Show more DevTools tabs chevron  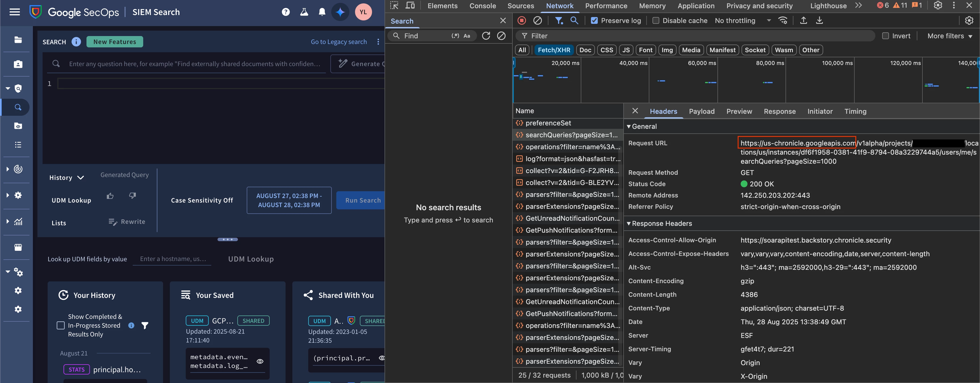[858, 5]
